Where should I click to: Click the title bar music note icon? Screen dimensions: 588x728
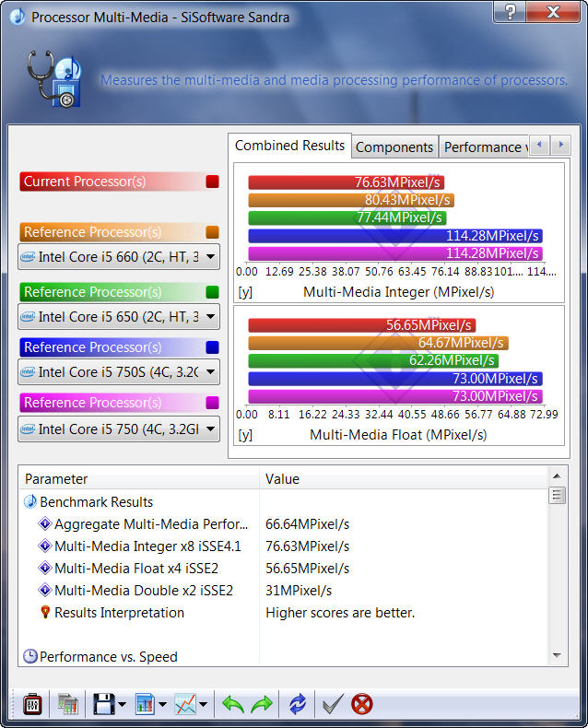click(18, 17)
